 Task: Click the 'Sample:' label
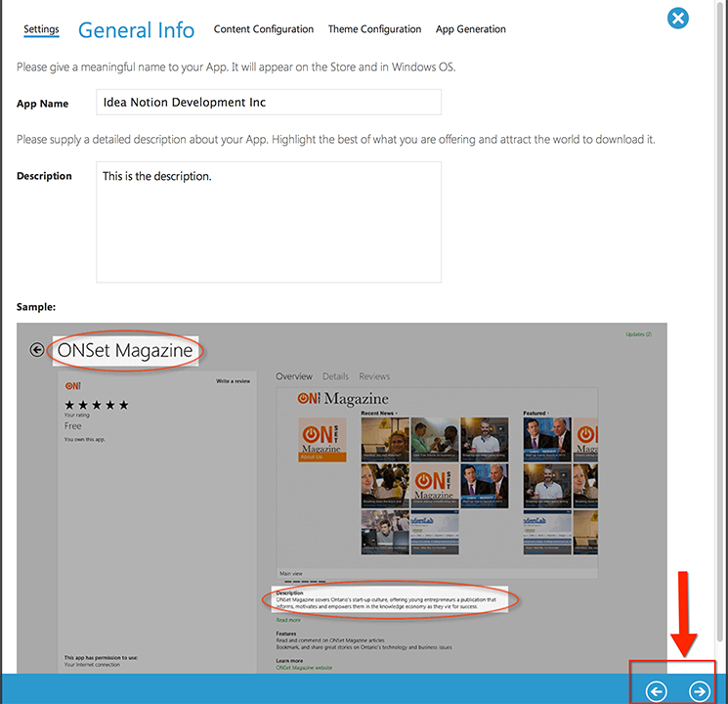(36, 307)
